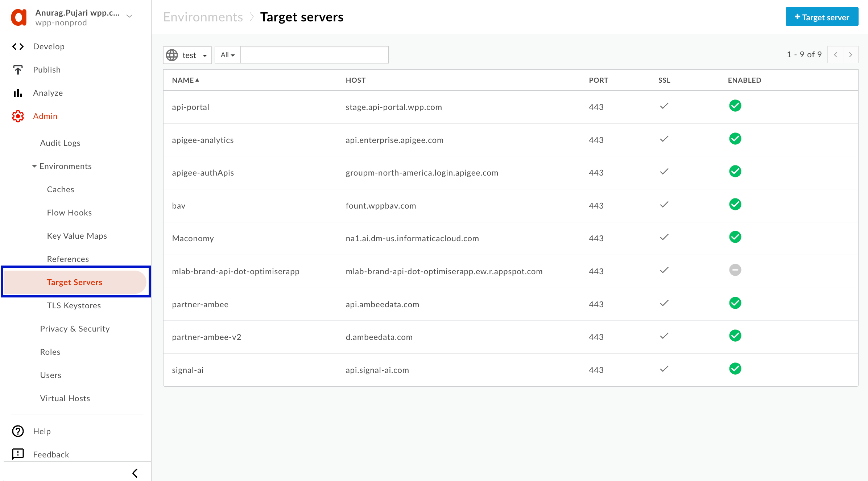Open the All filter dropdown
Screen dimensions: 868x481
(x=227, y=55)
